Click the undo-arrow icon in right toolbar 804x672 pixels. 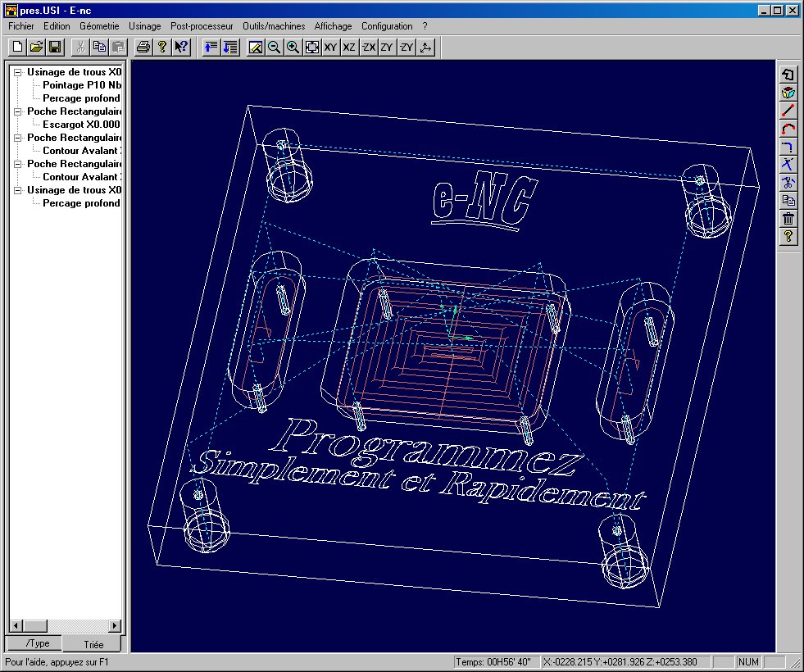788,75
